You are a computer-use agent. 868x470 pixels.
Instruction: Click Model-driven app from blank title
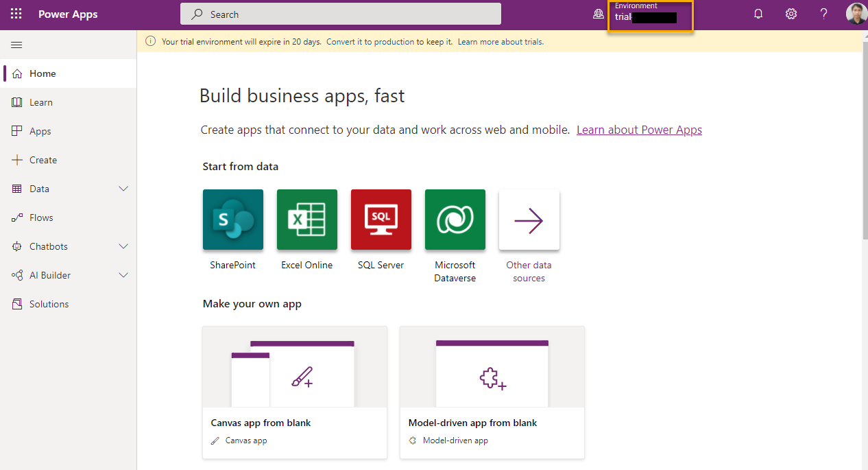(x=472, y=423)
